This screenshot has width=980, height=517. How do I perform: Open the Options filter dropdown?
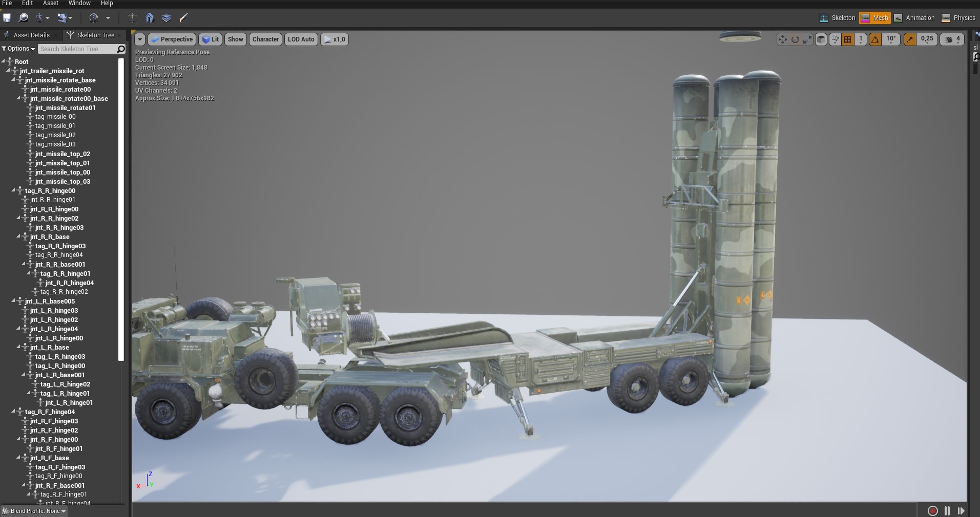(x=18, y=49)
